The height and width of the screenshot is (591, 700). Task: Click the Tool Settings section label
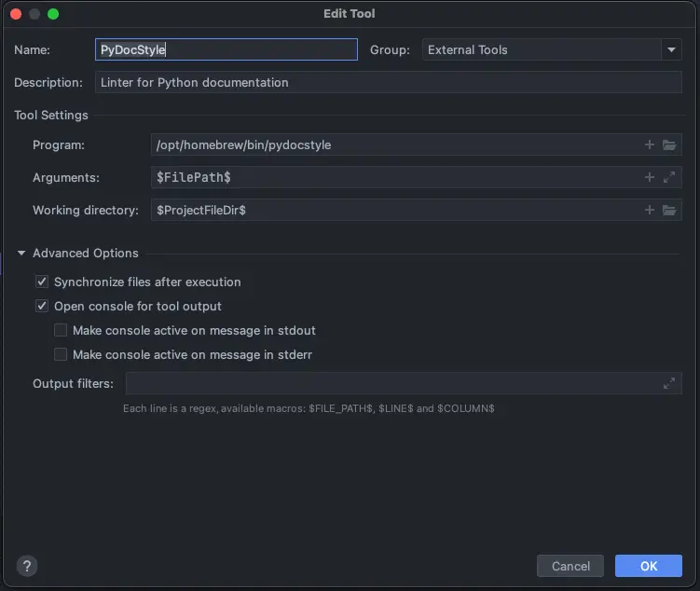[51, 116]
